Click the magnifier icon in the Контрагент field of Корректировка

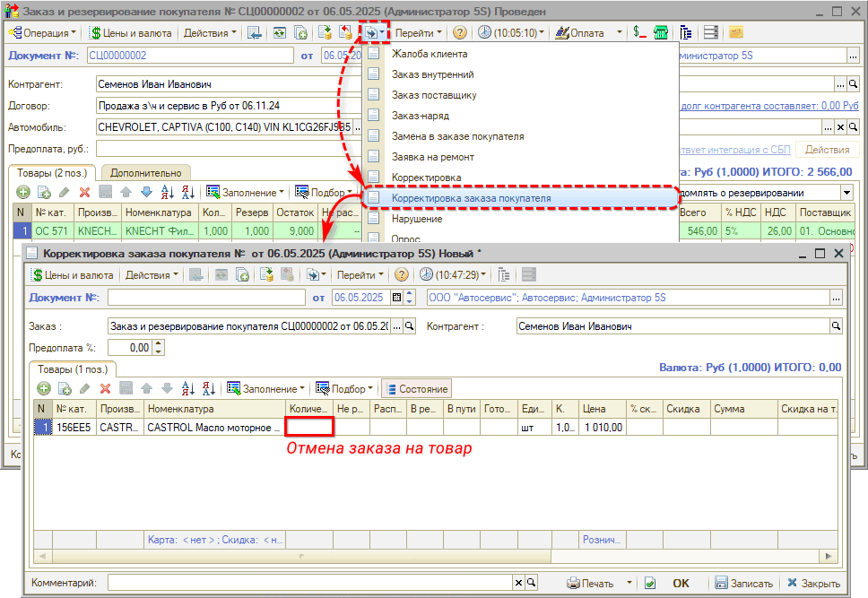pyautogui.click(x=836, y=327)
